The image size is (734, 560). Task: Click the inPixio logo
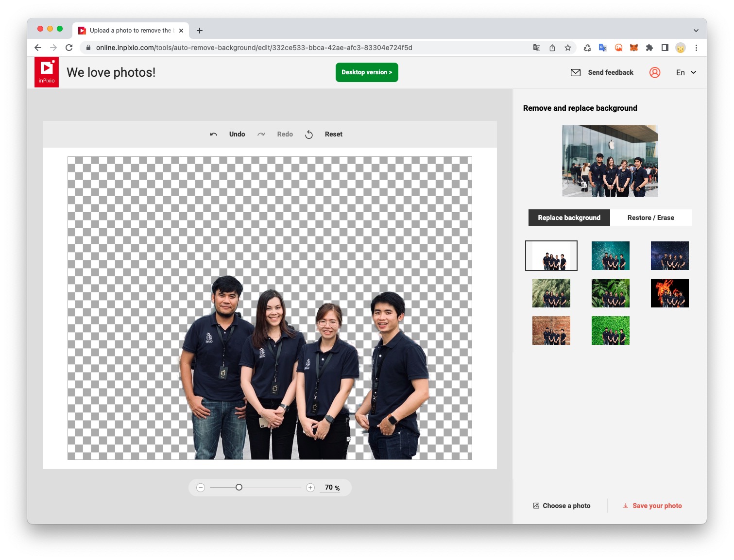pos(46,71)
